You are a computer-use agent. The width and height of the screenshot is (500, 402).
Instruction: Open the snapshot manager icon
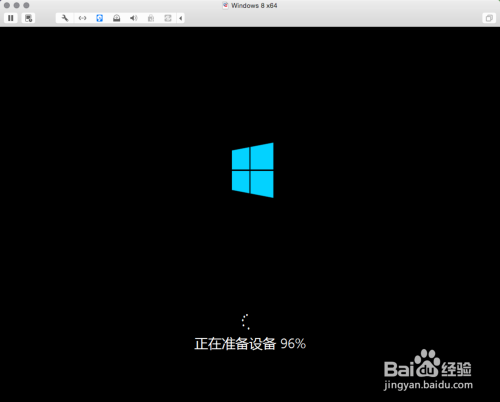(x=28, y=18)
